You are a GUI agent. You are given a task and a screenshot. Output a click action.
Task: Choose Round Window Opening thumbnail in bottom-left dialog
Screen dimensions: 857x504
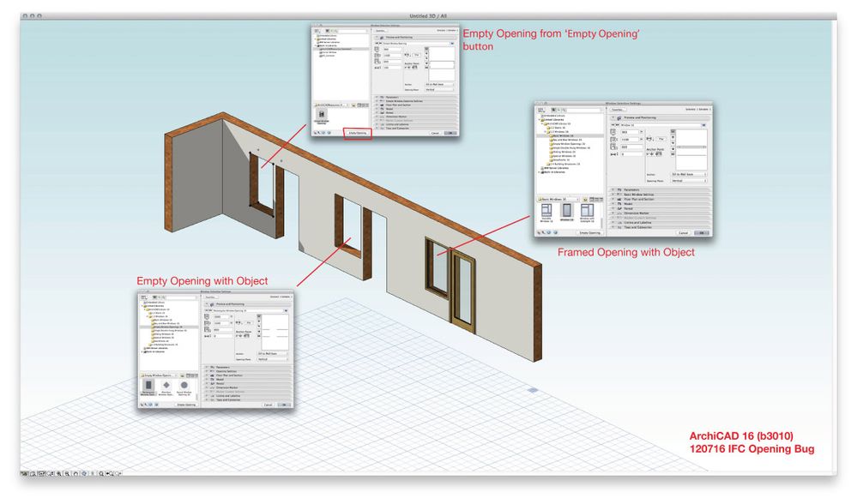tap(184, 386)
